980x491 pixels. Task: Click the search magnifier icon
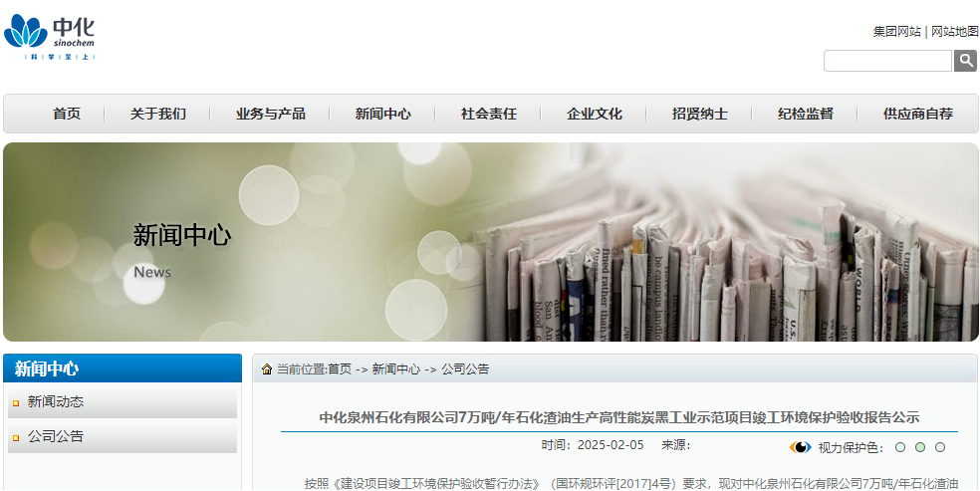click(965, 61)
